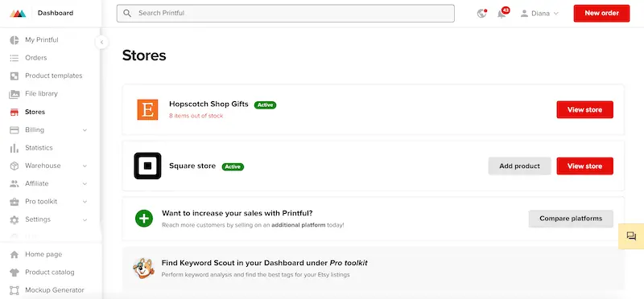Open the yellow chat widget icon
Viewport: 644px width, 299px height.
tap(631, 236)
